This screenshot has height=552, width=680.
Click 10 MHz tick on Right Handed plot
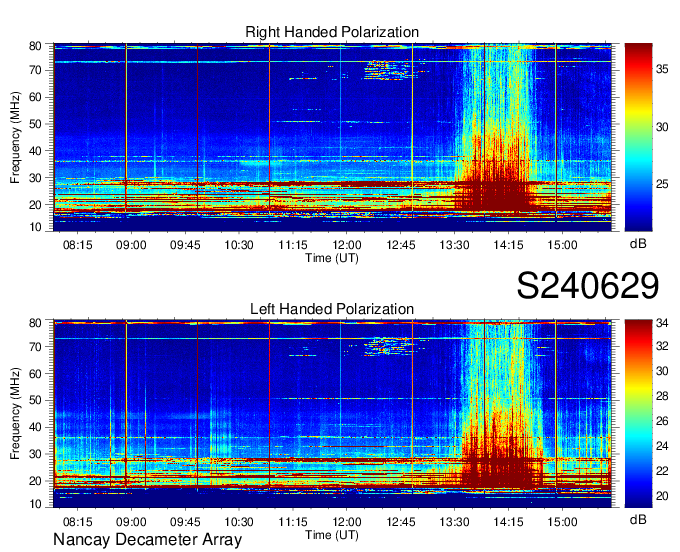[x=35, y=227]
